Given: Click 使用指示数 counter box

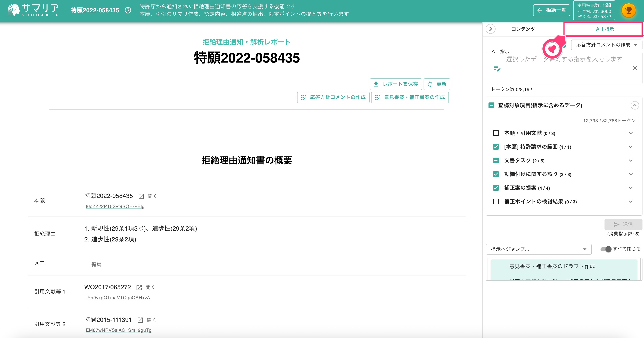Looking at the screenshot, I should (x=594, y=10).
